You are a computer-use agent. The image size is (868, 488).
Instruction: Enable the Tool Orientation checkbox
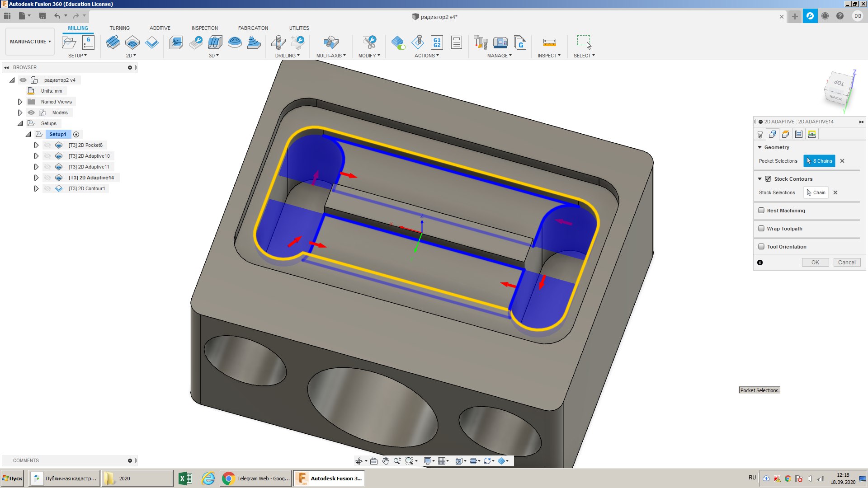(x=761, y=247)
